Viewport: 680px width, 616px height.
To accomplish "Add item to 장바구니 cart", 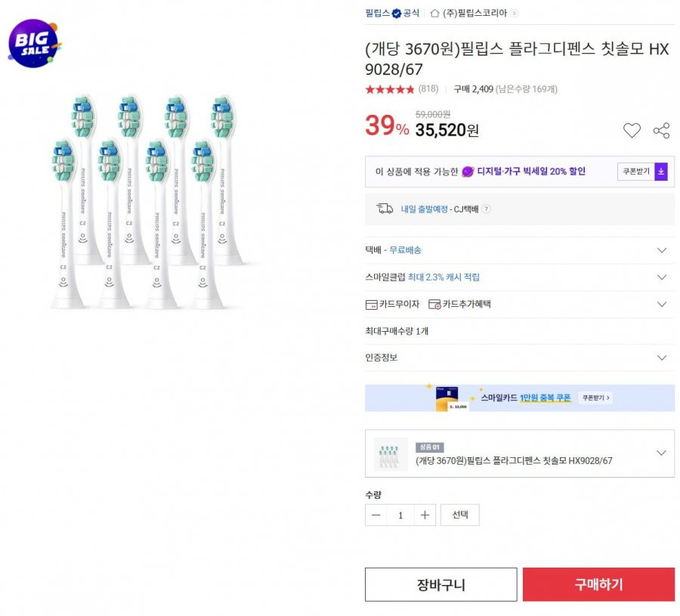I will pos(441,584).
